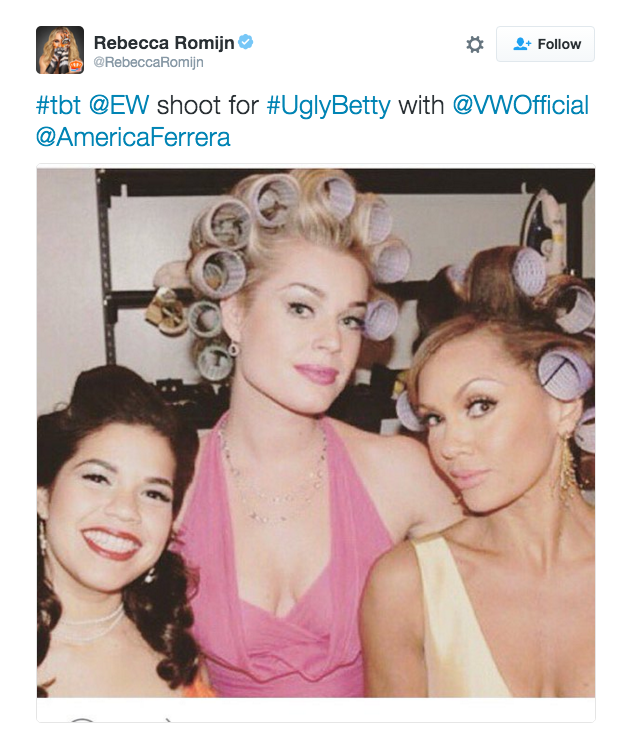Visit the @VWOfficial mention
630x731 pixels.
coord(520,105)
